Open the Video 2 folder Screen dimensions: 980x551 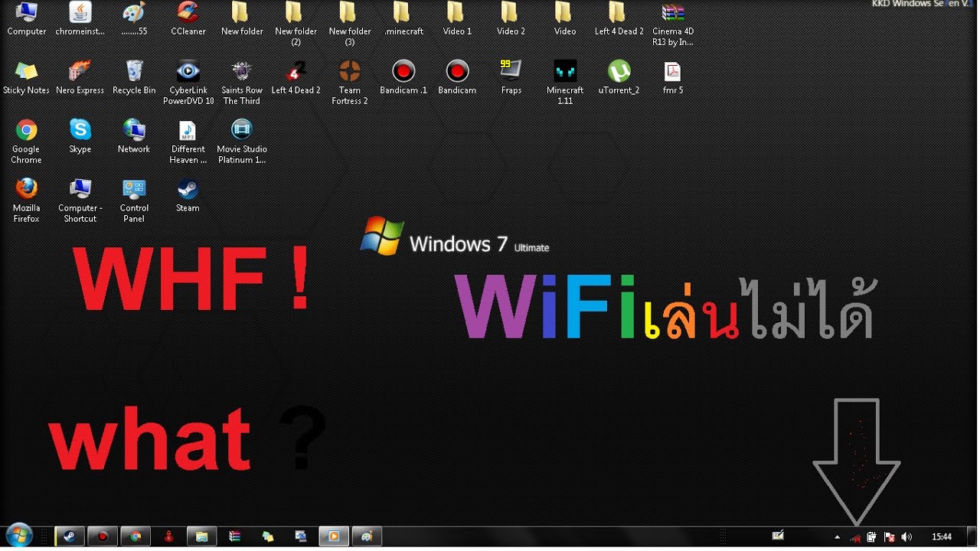511,20
